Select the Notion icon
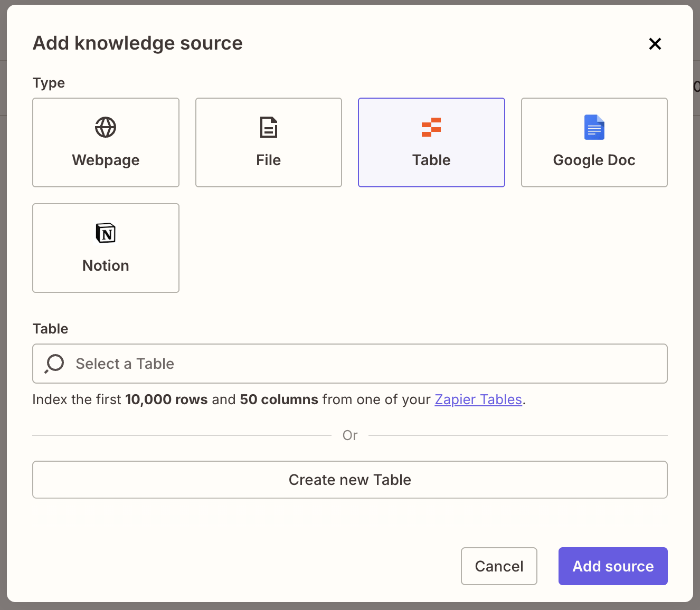Viewport: 700px width, 610px height. pos(106,233)
